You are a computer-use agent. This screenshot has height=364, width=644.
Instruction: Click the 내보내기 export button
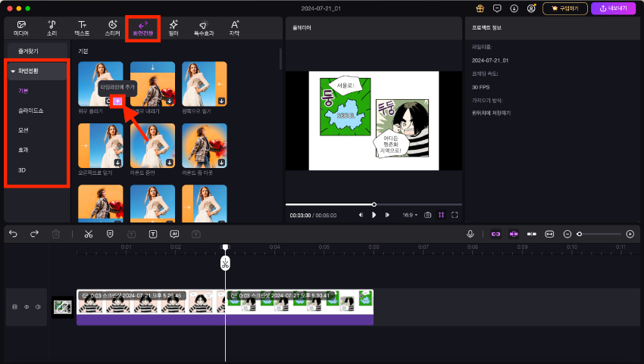615,8
